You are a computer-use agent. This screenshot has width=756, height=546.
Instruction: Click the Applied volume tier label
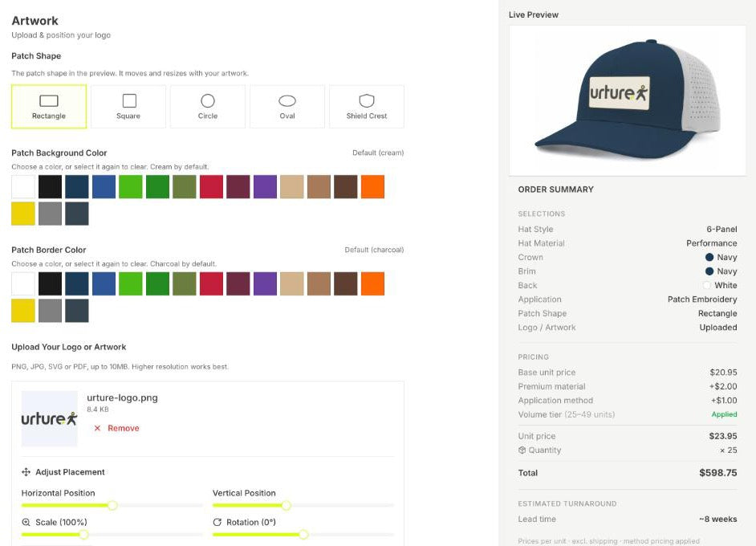click(x=724, y=414)
